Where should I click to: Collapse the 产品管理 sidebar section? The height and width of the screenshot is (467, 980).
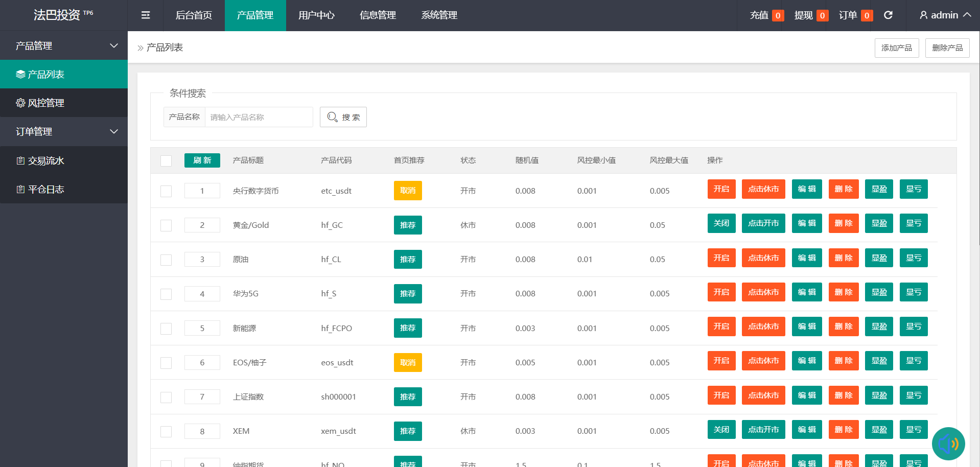pos(113,46)
